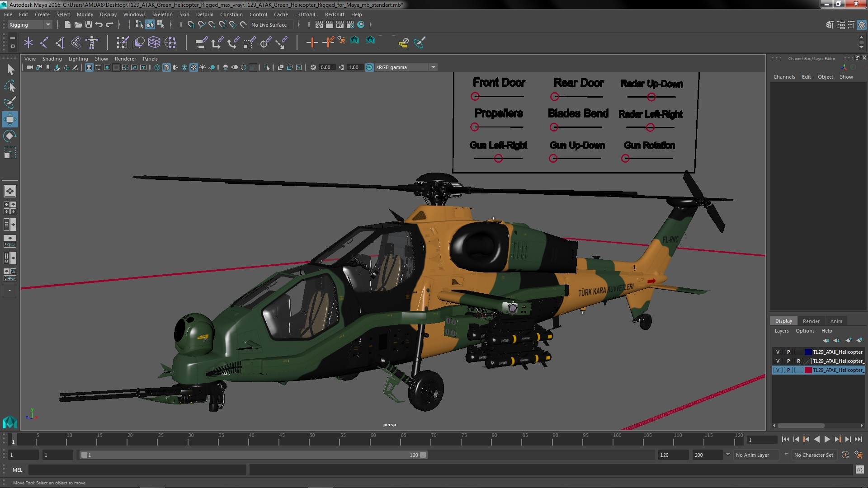Activate the Lasso select tool

tap(10, 86)
